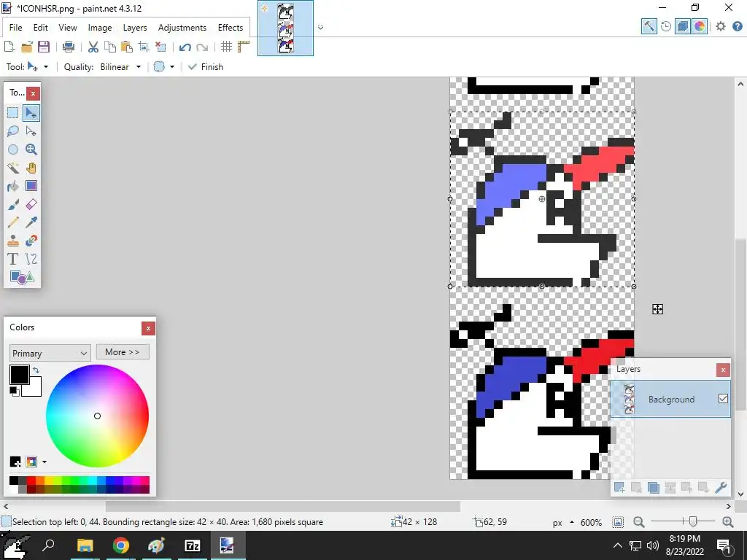Open the Edit menu

[x=41, y=28]
